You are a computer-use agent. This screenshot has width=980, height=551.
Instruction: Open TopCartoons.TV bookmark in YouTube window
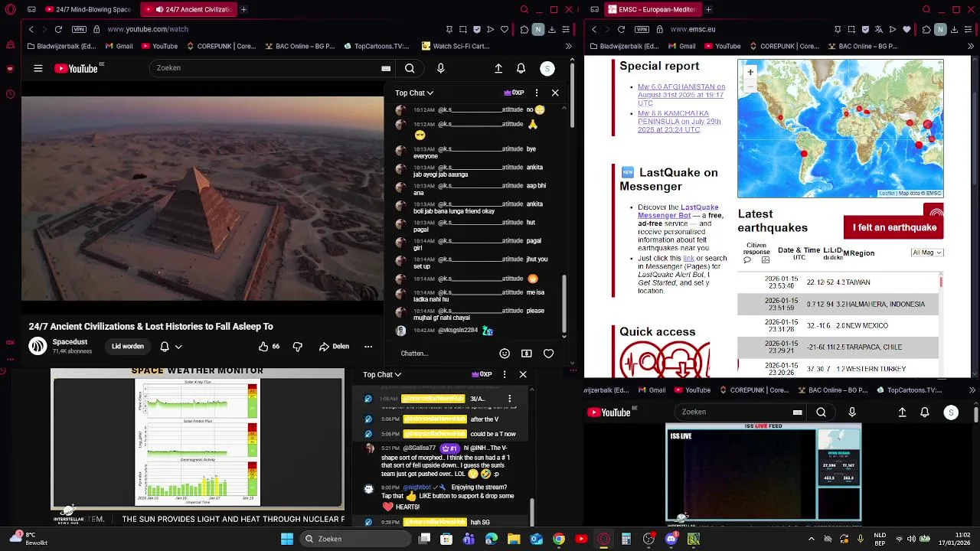click(x=377, y=46)
